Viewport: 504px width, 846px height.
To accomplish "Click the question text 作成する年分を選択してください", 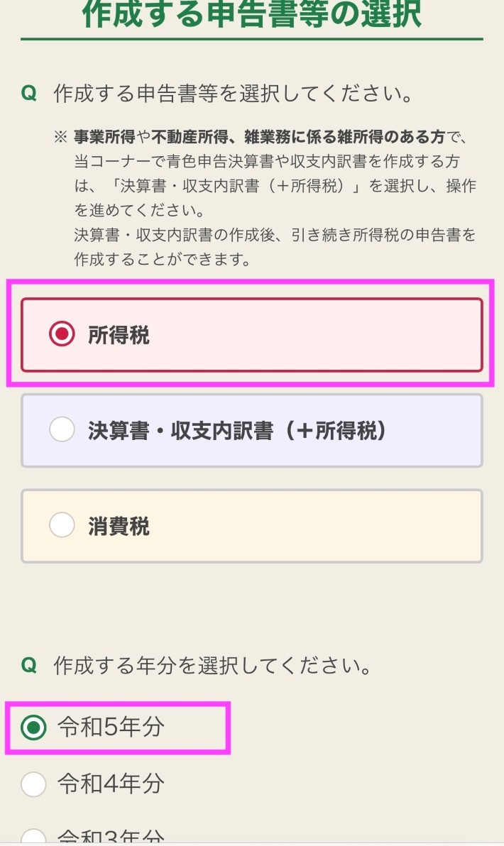I will point(212,666).
